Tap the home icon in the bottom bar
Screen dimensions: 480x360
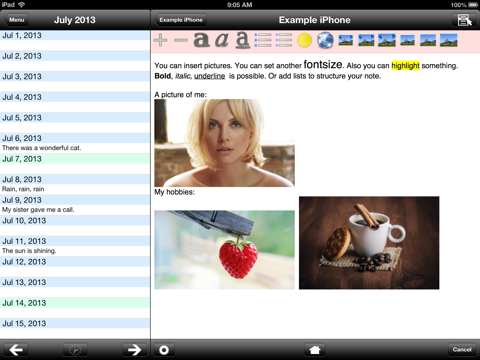tap(315, 350)
